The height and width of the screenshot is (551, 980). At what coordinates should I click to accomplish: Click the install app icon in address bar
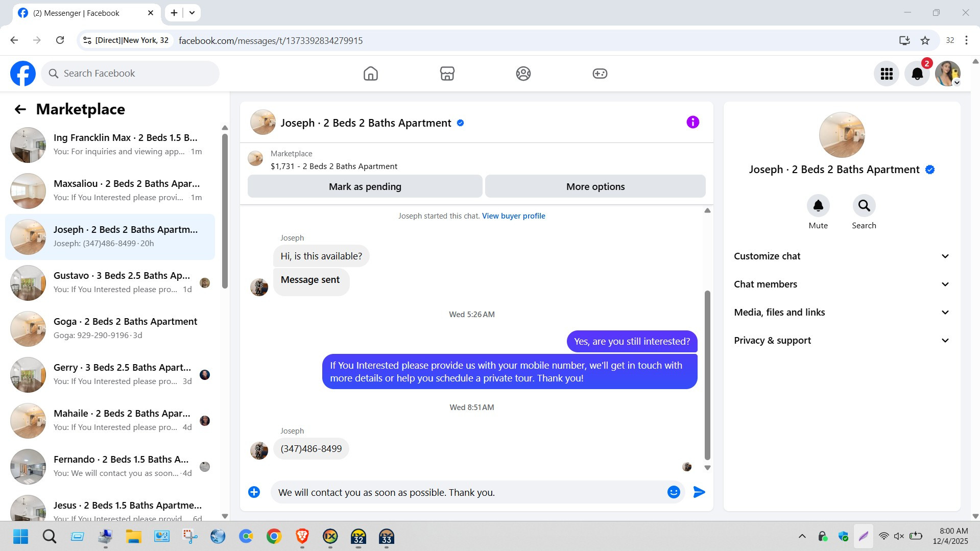(904, 40)
